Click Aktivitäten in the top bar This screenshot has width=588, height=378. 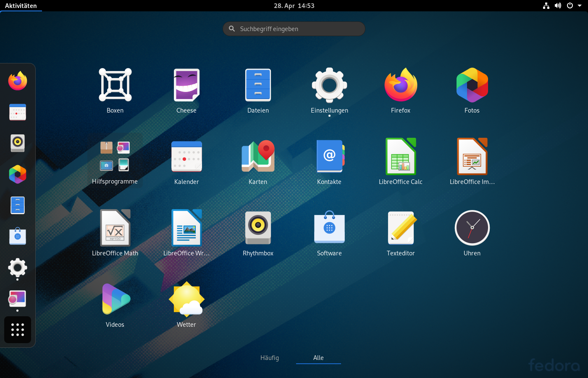tap(21, 5)
